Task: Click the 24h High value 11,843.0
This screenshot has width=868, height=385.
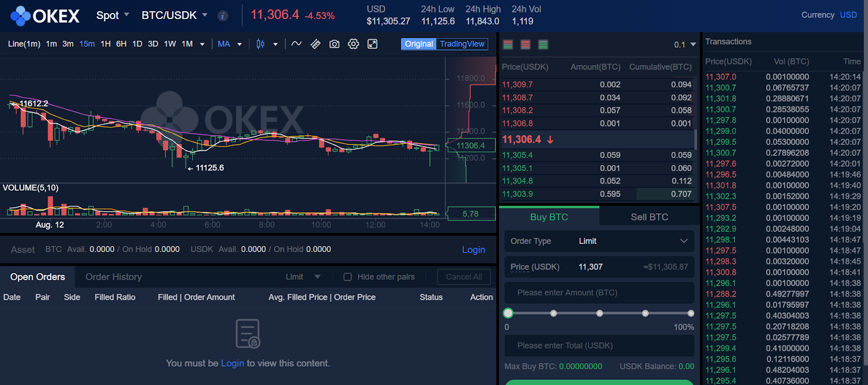Action: (482, 22)
